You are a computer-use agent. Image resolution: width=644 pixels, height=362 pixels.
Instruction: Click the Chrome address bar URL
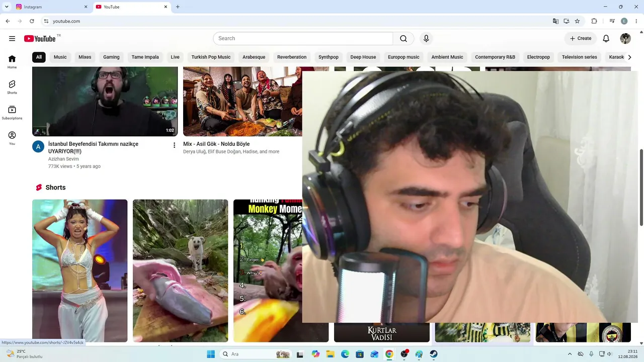tap(66, 21)
